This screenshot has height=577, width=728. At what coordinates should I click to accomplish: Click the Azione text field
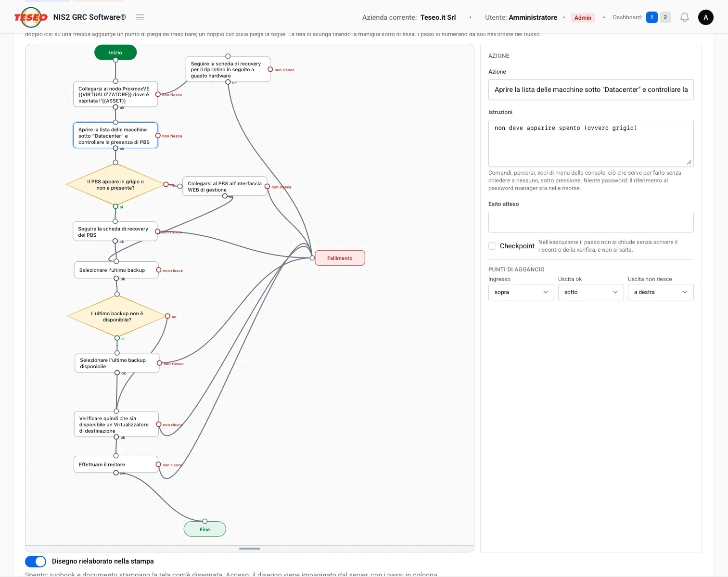pos(591,90)
